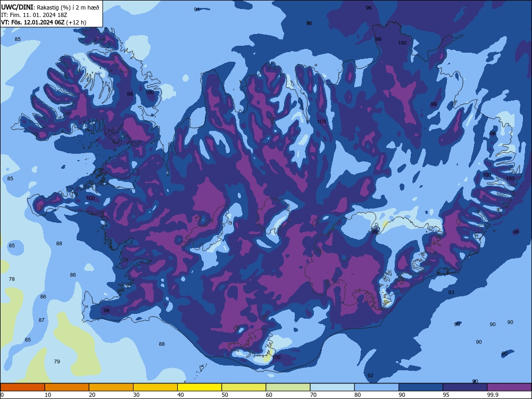Click the legend label '20'

(x=92, y=395)
